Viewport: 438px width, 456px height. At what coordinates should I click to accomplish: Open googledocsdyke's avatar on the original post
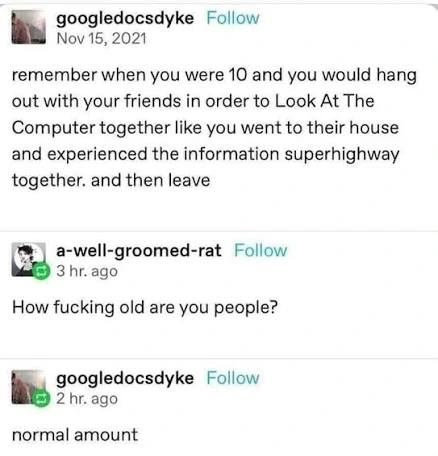[x=29, y=27]
